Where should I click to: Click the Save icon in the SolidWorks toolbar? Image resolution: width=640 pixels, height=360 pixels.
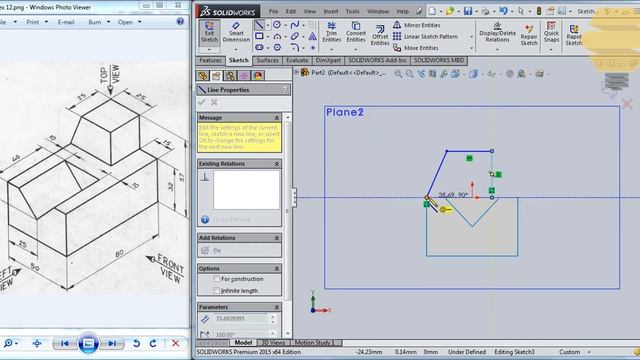[468, 11]
